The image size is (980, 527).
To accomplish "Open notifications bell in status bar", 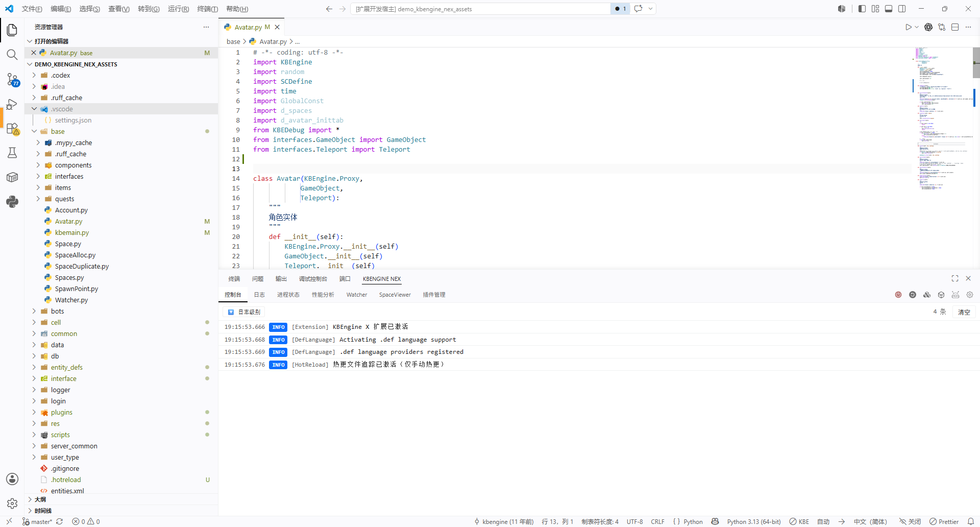I will click(x=971, y=521).
